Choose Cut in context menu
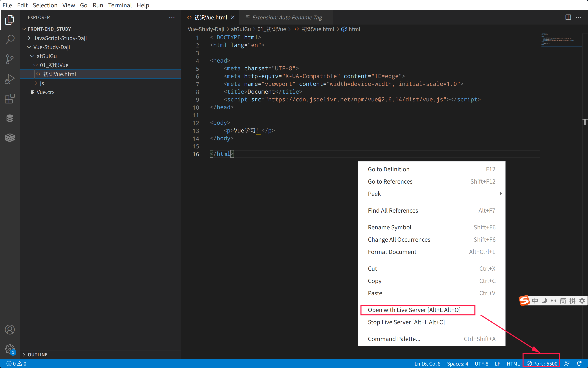 click(x=431, y=268)
